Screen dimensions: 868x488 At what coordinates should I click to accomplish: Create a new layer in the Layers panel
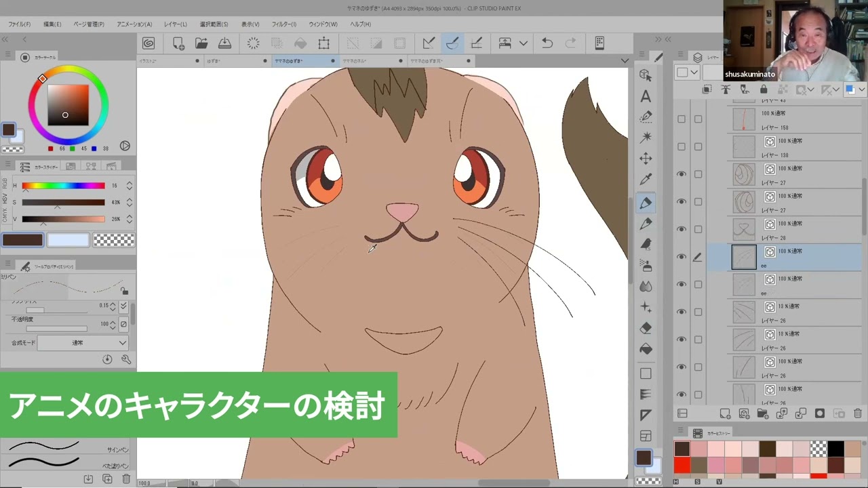(x=726, y=413)
